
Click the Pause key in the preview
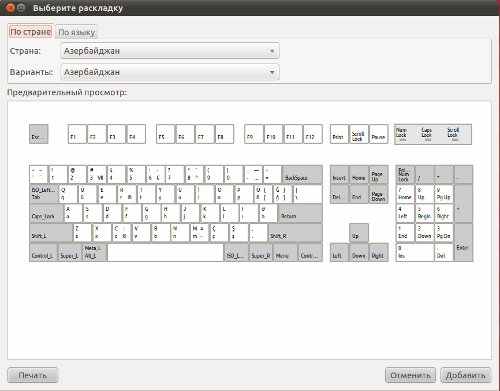pyautogui.click(x=379, y=134)
